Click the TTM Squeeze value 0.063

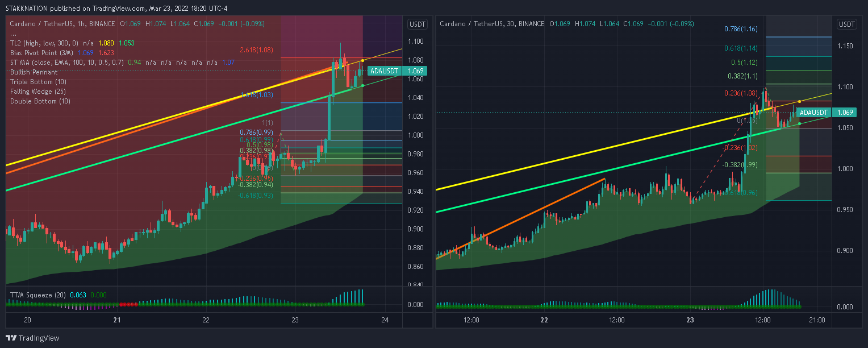(x=79, y=295)
